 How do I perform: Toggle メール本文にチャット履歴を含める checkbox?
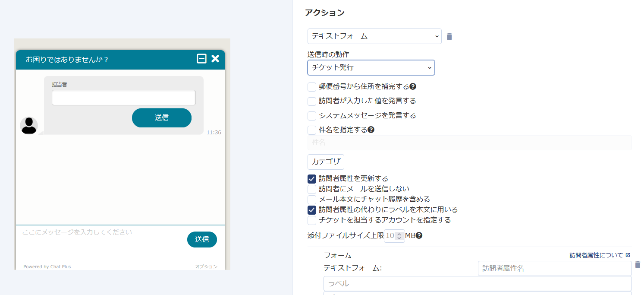[x=312, y=200]
